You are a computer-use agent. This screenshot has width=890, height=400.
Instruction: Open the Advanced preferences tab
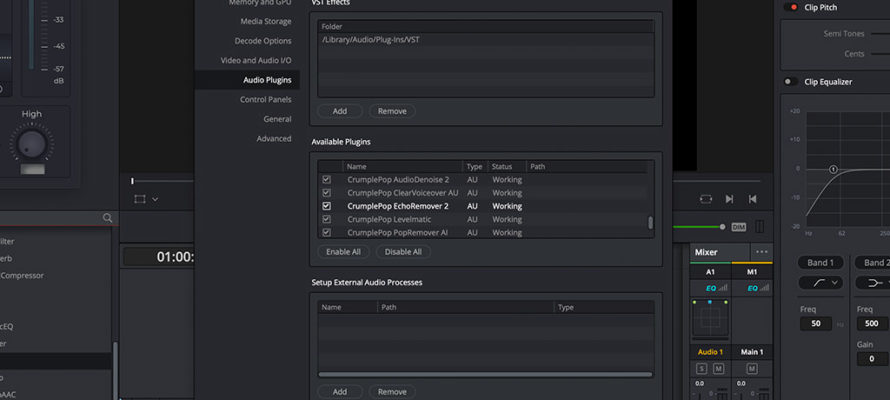(274, 138)
